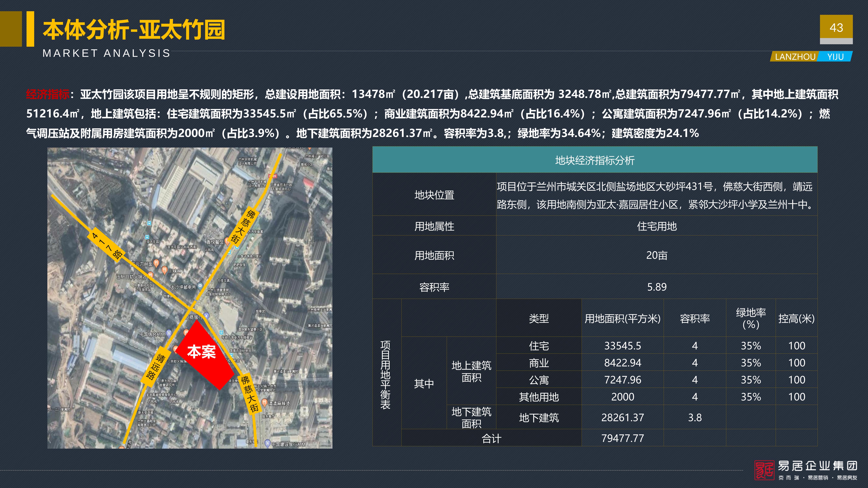
Task: Click the 35% value in 住宅 row
Action: (751, 346)
